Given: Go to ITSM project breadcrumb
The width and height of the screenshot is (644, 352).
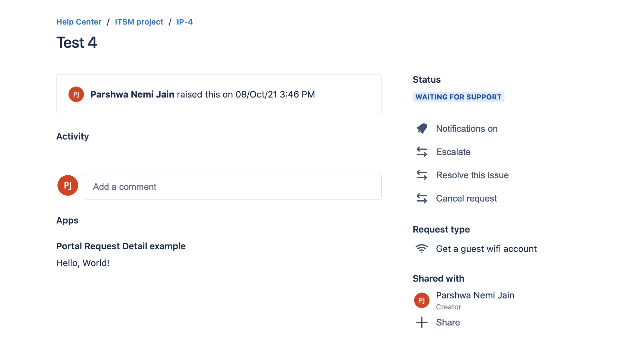Looking at the screenshot, I should coord(139,22).
